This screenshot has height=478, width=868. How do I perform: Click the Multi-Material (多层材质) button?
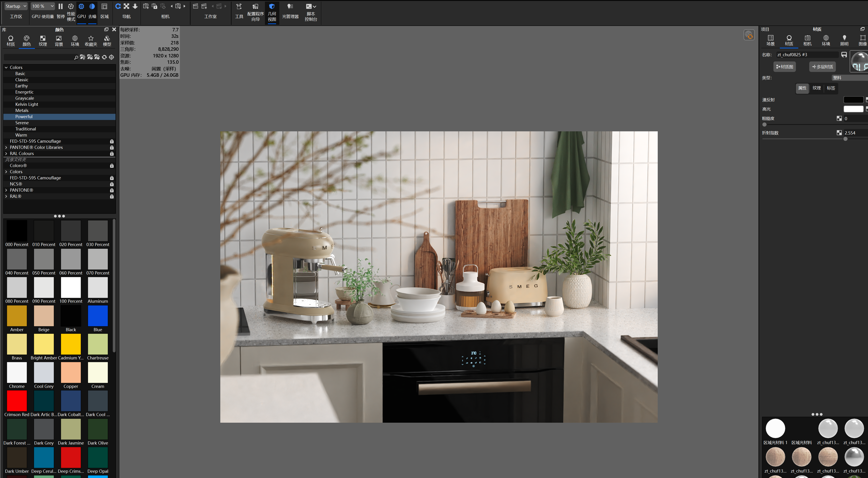(x=822, y=67)
